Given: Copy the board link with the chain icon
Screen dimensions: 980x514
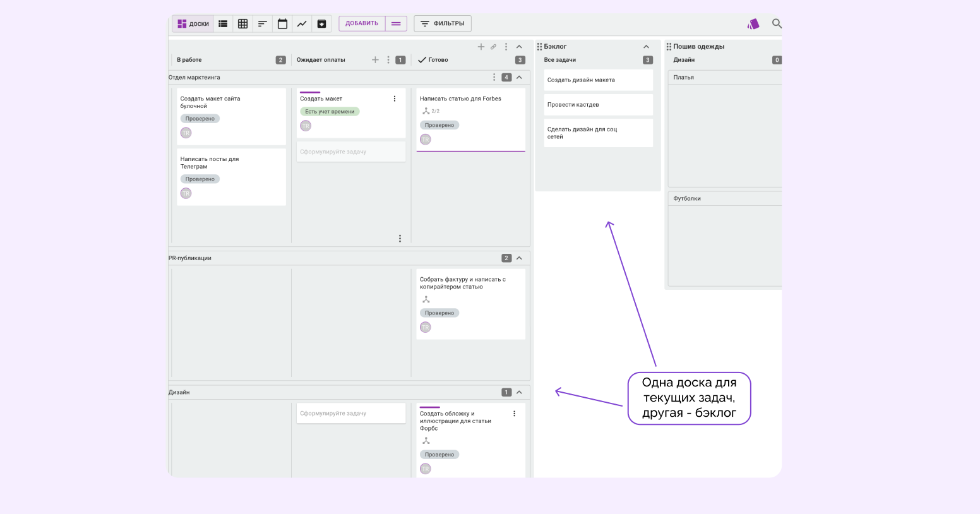Looking at the screenshot, I should pyautogui.click(x=493, y=47).
